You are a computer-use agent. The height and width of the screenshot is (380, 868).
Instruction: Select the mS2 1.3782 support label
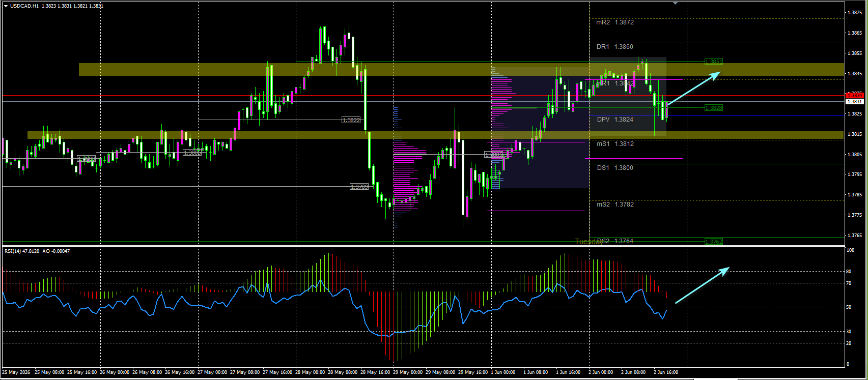615,204
